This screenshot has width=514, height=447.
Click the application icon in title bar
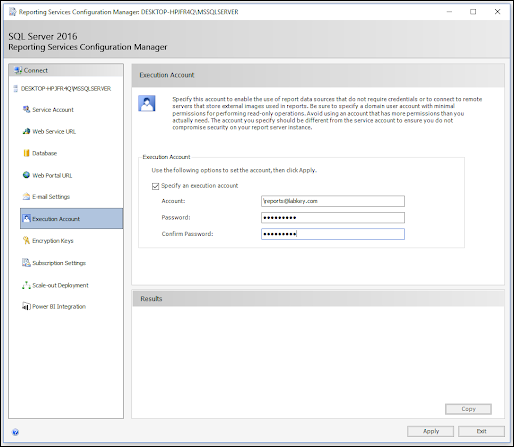pyautogui.click(x=13, y=12)
